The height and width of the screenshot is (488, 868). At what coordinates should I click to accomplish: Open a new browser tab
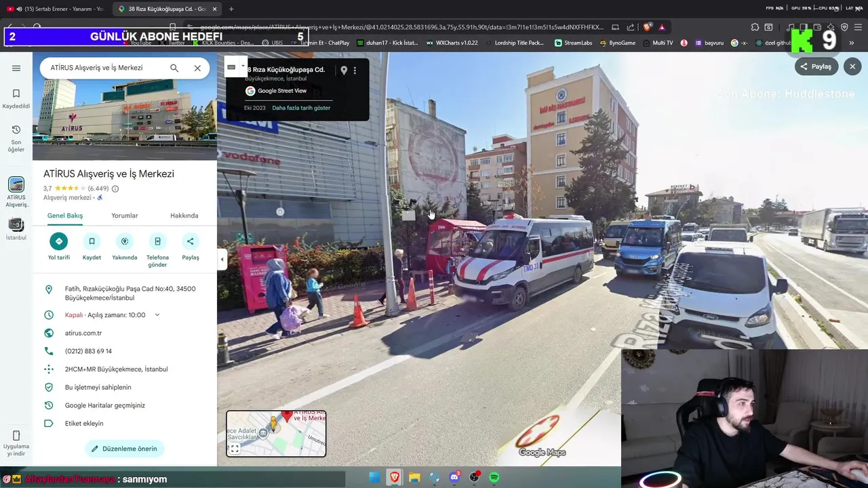(231, 9)
